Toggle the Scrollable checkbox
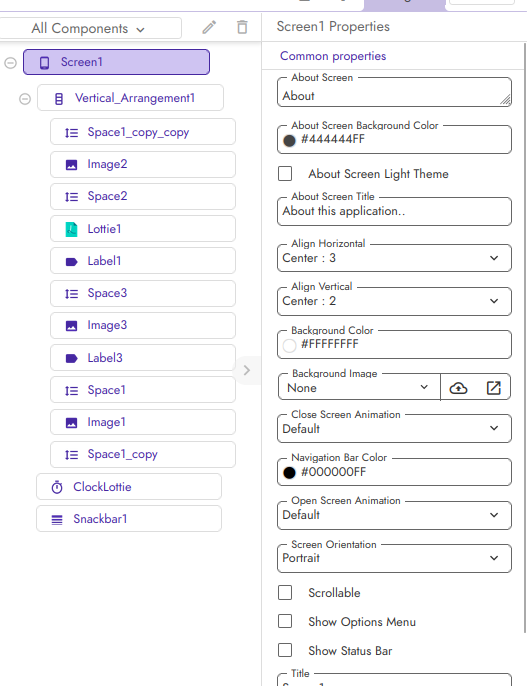 285,593
